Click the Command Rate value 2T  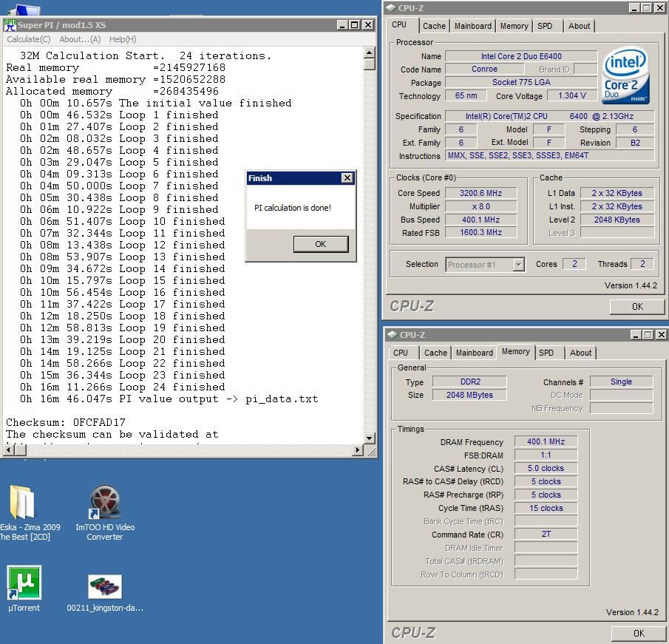(x=546, y=534)
